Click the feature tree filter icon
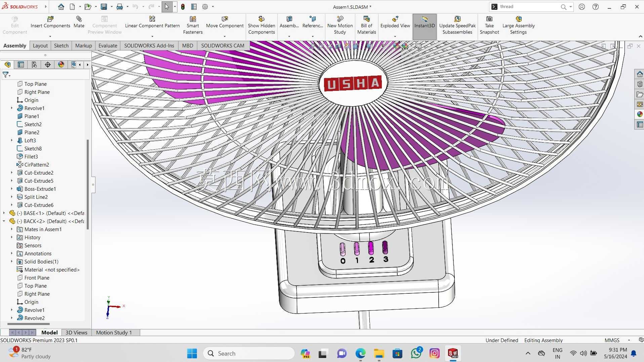 coord(6,75)
